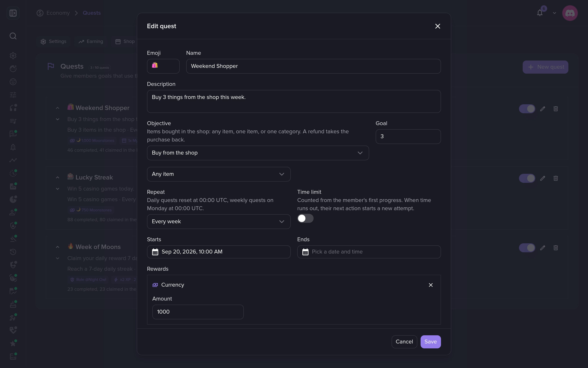Click the sidebar collapse panel icon
The image size is (588, 368).
(13, 13)
